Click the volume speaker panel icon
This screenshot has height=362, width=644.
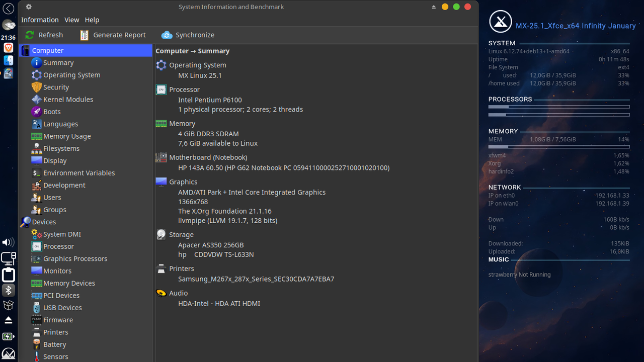[8, 242]
